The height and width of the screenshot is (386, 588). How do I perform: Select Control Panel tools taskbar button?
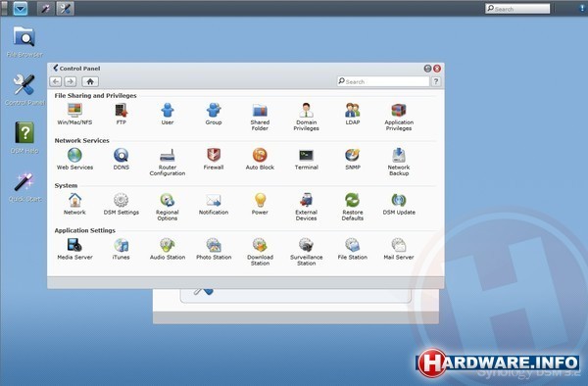(66, 8)
